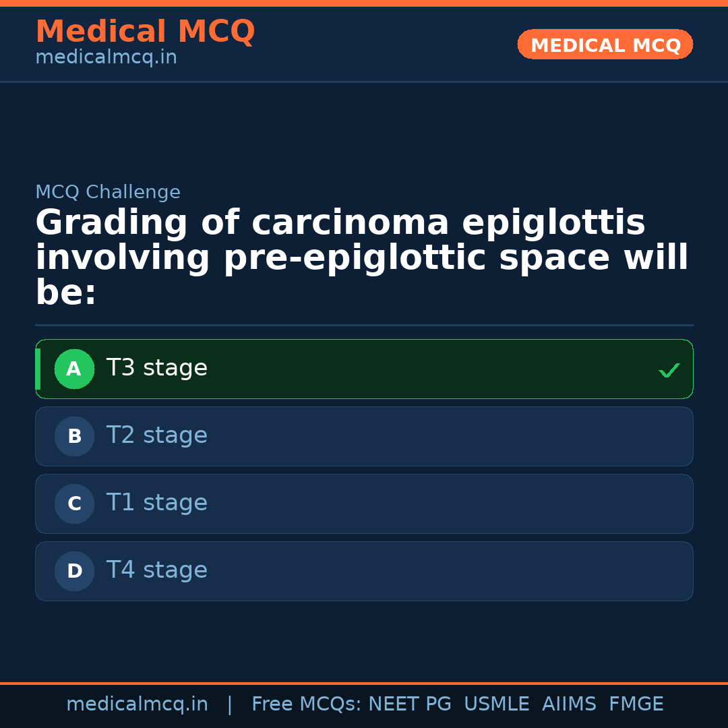The height and width of the screenshot is (728, 728).
Task: Click the C letter circle icon
Action: [x=74, y=504]
